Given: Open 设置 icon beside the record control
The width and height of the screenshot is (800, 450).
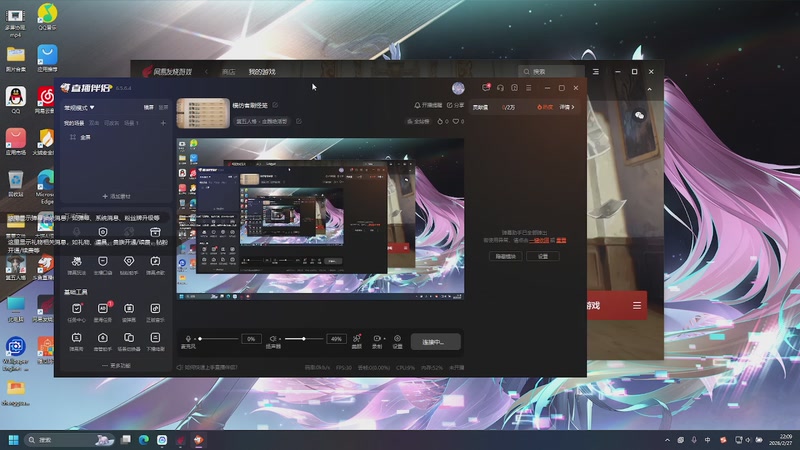Looking at the screenshot, I should click(x=397, y=339).
